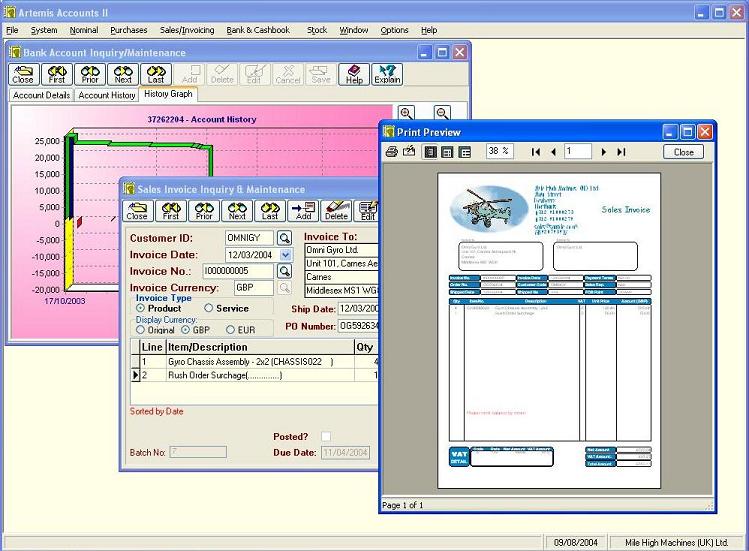
Task: Click the Item/Description column header
Action: click(260, 347)
